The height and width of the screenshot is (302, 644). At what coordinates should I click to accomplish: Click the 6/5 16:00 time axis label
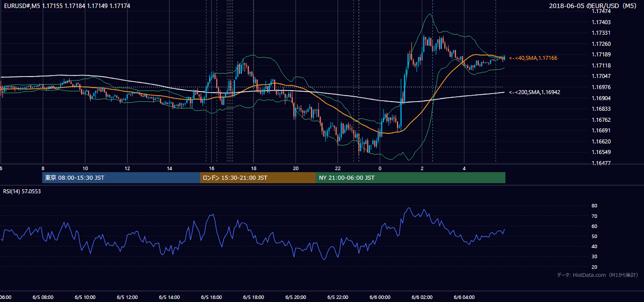(x=212, y=297)
